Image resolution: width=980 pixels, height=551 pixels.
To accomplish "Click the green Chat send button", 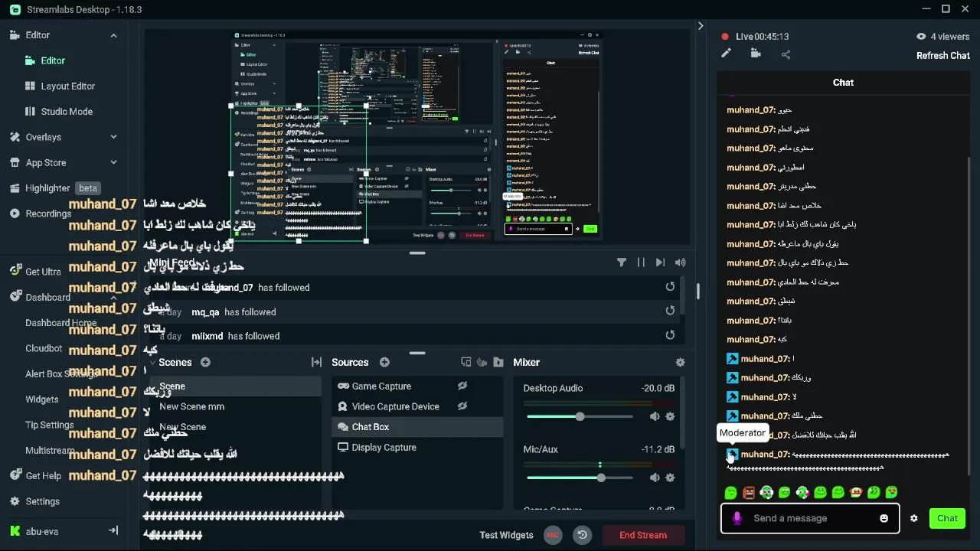I will pos(947,518).
